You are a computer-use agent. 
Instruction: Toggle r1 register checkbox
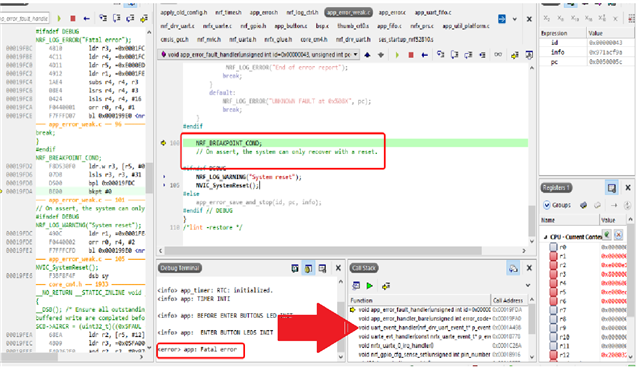point(553,256)
